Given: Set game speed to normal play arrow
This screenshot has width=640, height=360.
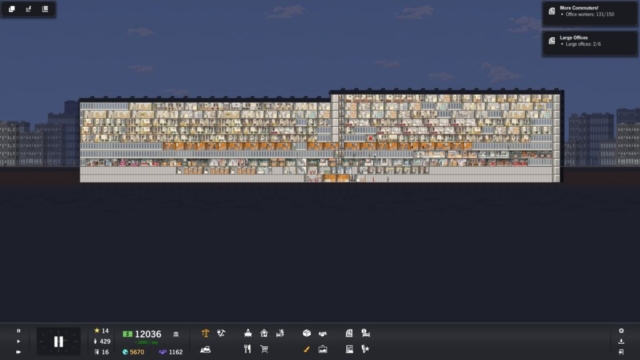Looking at the screenshot, I should coord(18,341).
